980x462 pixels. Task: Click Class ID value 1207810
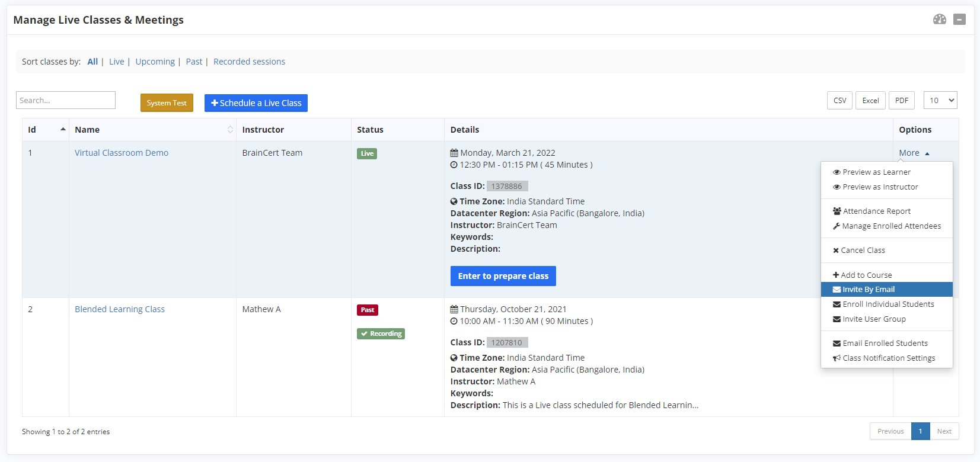point(507,342)
